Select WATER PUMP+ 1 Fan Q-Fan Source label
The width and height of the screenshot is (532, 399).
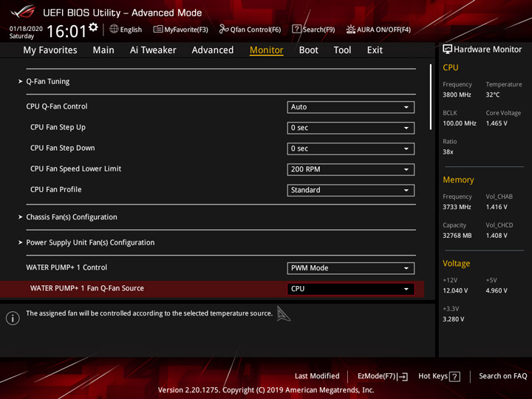(87, 288)
